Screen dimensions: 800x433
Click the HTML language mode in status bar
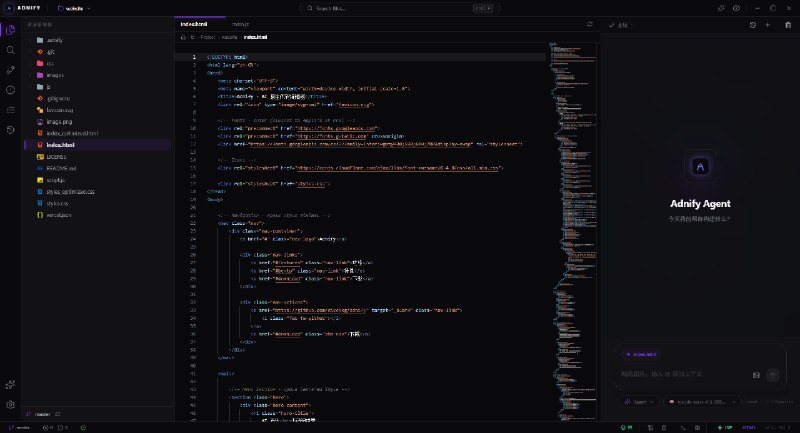(x=749, y=427)
